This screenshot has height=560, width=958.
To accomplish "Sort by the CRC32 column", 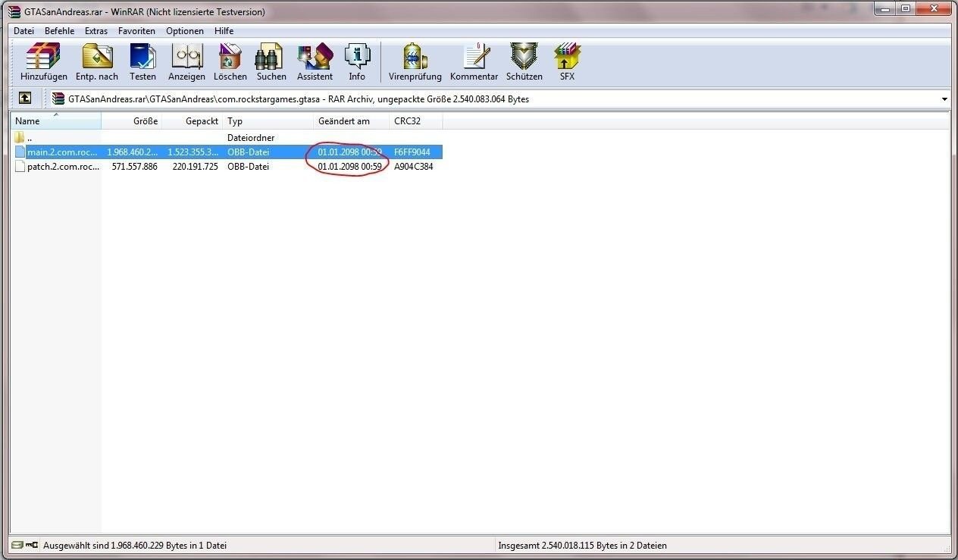I will [x=416, y=121].
